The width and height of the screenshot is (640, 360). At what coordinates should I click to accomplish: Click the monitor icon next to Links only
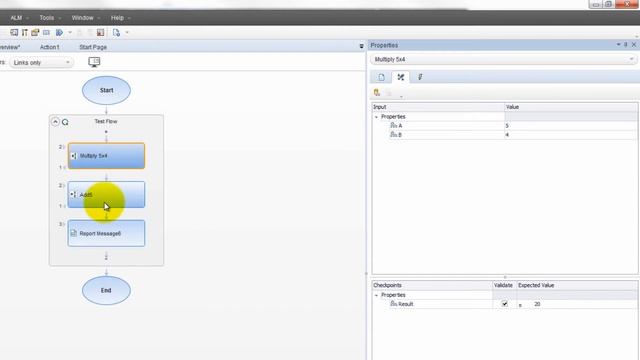94,62
